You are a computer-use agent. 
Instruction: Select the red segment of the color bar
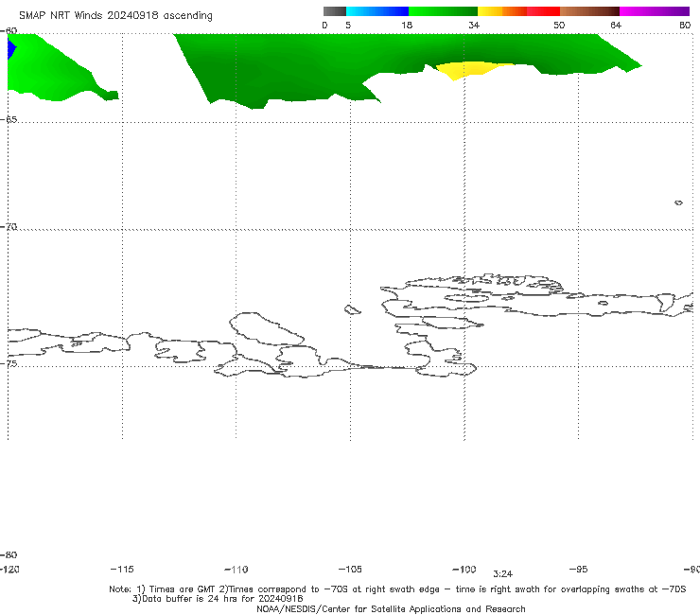tap(543, 11)
